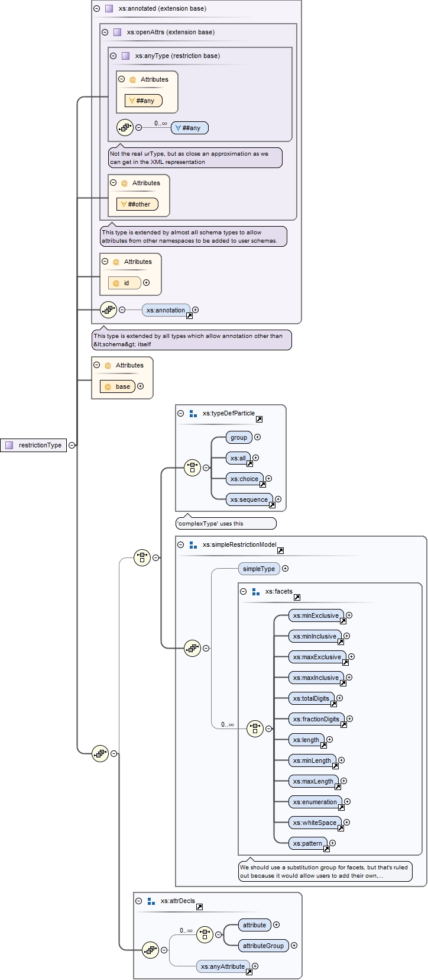Viewport: 428px width, 980px height.
Task: Follow the reference arrow on xs:sequence
Action: 272,505
